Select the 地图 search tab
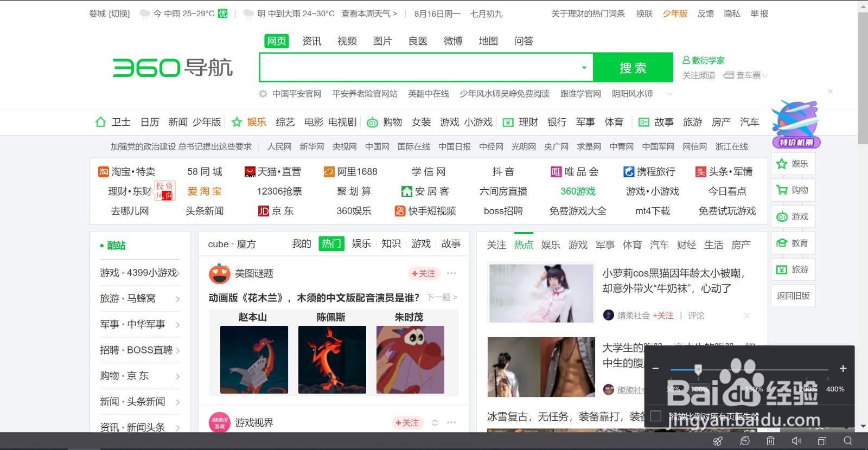Image resolution: width=868 pixels, height=450 pixels. 488,41
